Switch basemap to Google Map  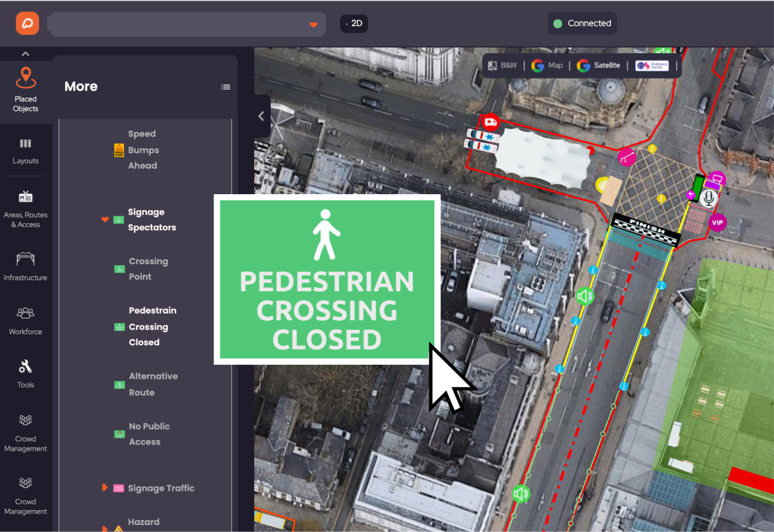click(547, 66)
